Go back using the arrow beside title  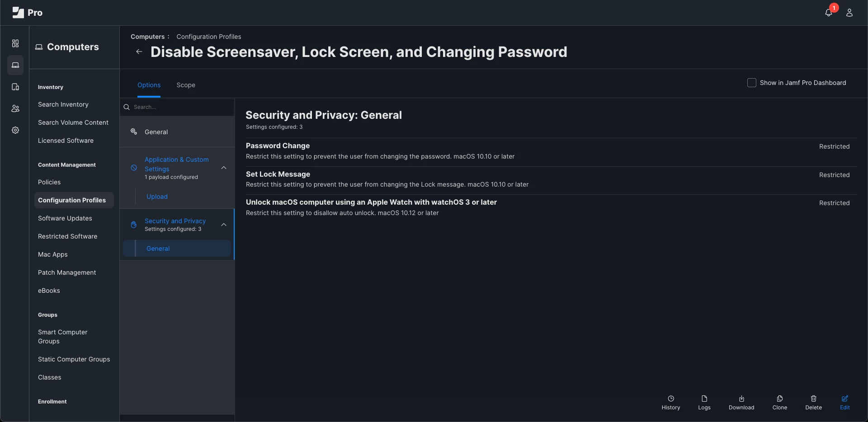click(x=139, y=52)
